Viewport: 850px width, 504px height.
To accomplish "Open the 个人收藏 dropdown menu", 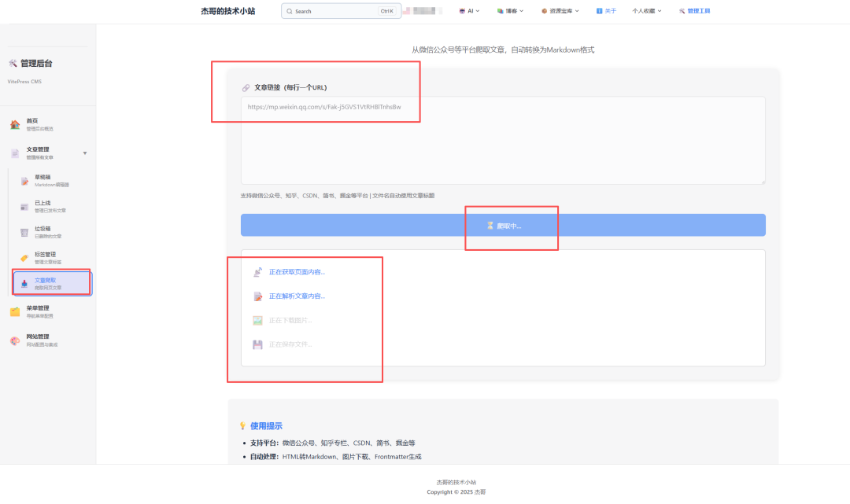I will (x=647, y=11).
